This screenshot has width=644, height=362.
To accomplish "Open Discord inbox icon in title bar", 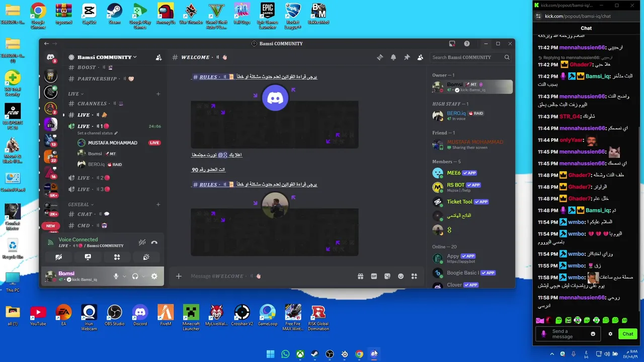I will click(452, 44).
